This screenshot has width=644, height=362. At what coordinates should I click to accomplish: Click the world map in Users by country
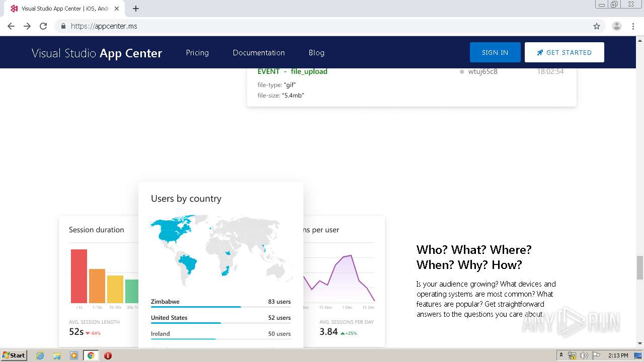(x=221, y=250)
